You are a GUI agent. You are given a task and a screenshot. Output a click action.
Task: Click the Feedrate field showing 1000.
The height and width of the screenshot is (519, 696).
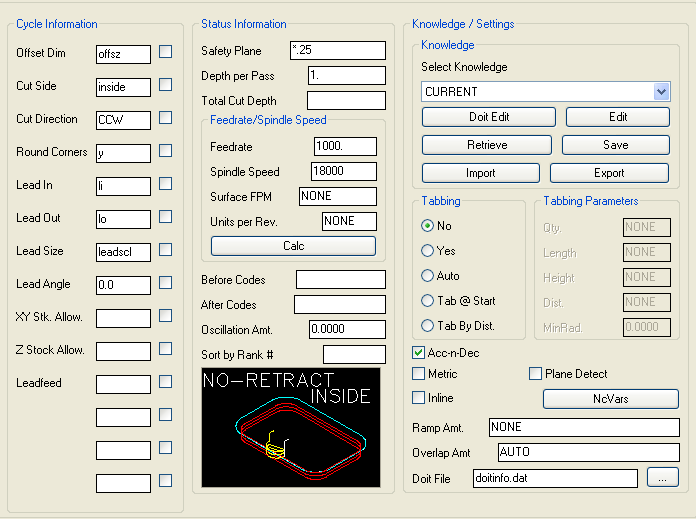(x=346, y=146)
